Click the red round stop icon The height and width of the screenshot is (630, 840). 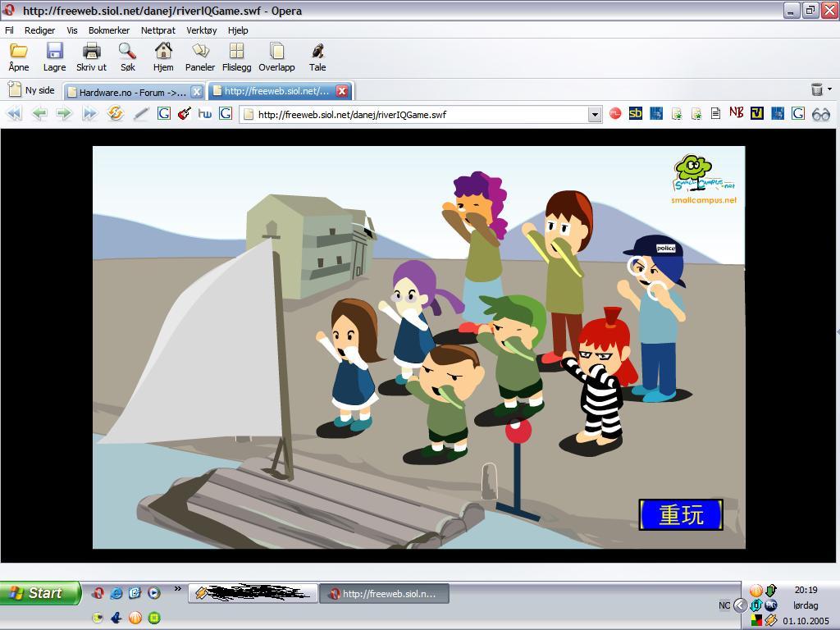pyautogui.click(x=615, y=113)
